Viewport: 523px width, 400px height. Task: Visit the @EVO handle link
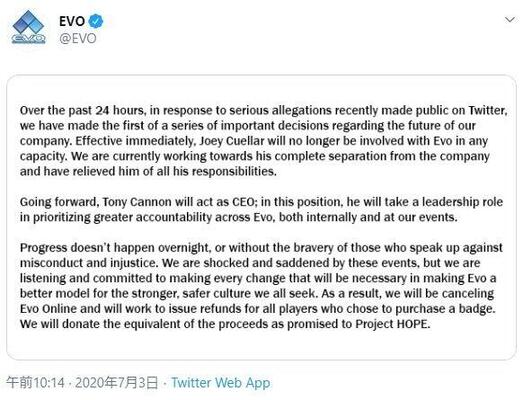[78, 38]
